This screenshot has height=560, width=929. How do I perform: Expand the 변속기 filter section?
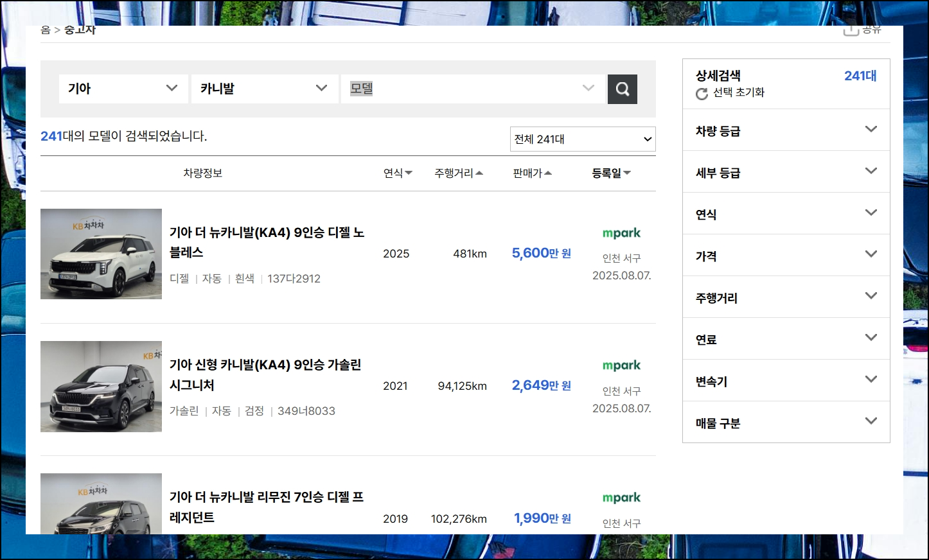[x=786, y=381]
